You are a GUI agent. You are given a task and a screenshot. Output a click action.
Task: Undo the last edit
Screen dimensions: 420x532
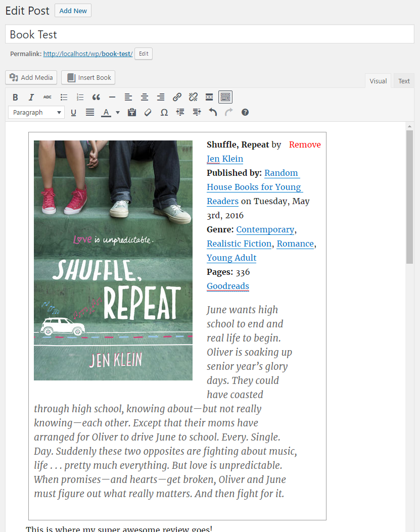coord(213,112)
